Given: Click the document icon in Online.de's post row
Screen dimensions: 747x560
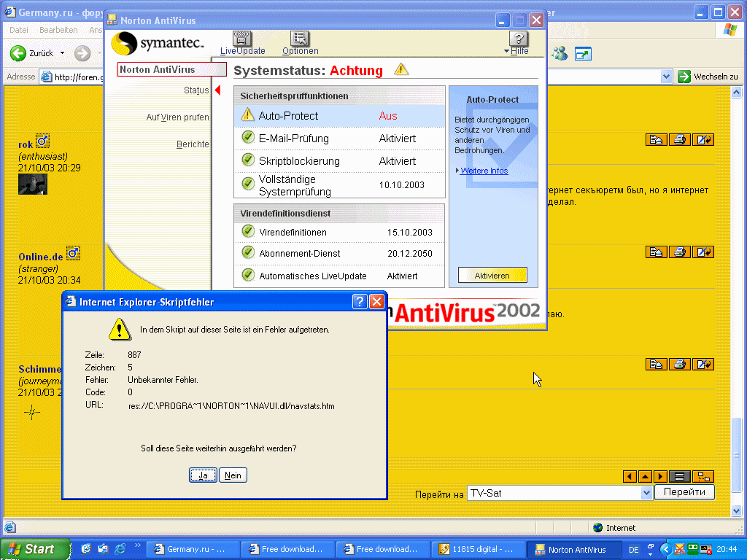Looking at the screenshot, I should pos(657,252).
